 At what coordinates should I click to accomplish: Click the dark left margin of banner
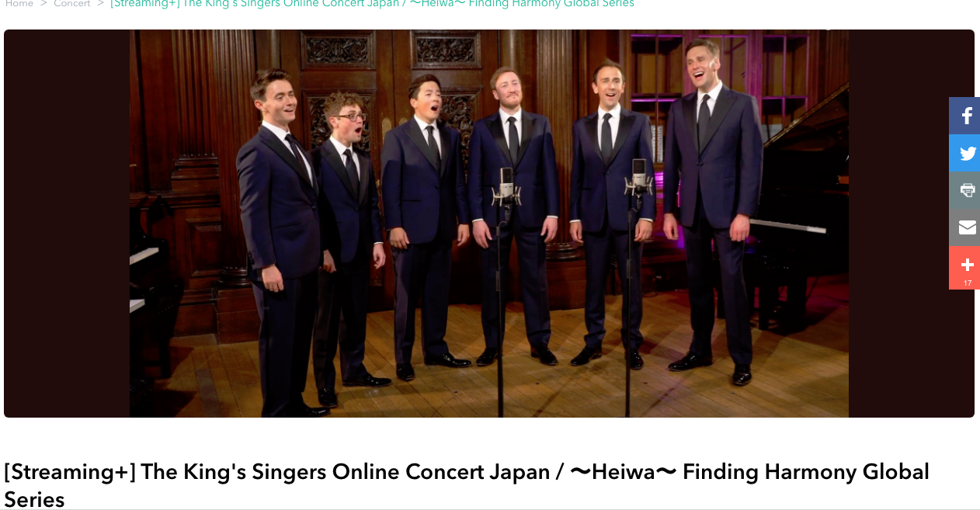click(67, 224)
